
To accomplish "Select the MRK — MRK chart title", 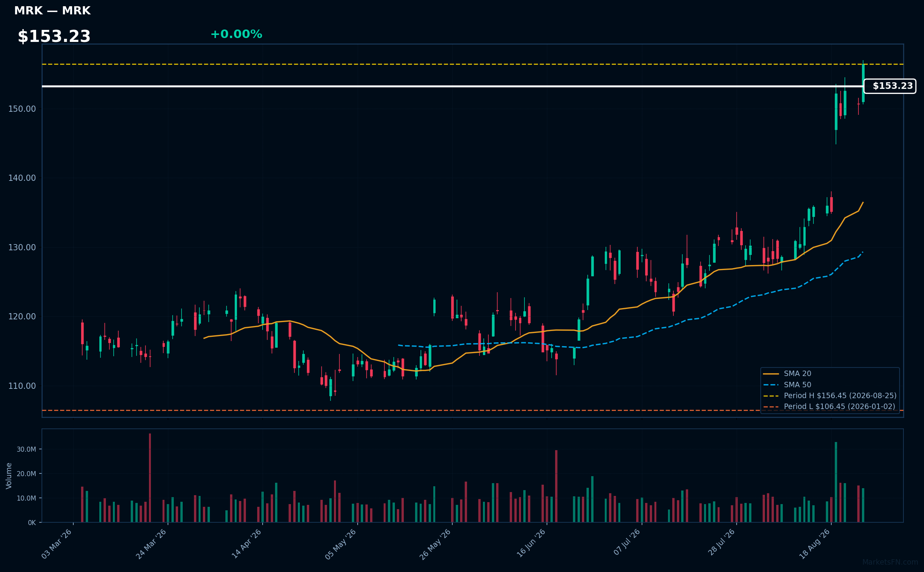I will pos(52,11).
